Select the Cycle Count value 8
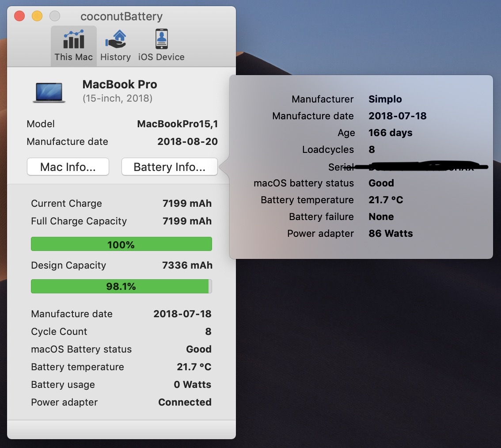Image resolution: width=501 pixels, height=448 pixels. (x=209, y=332)
